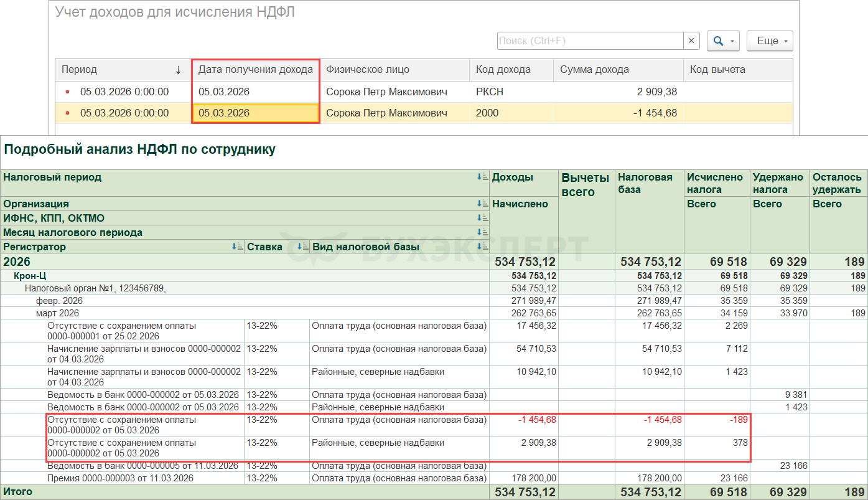Collapse the март 2026 month group
868x500 pixels.
[57, 313]
